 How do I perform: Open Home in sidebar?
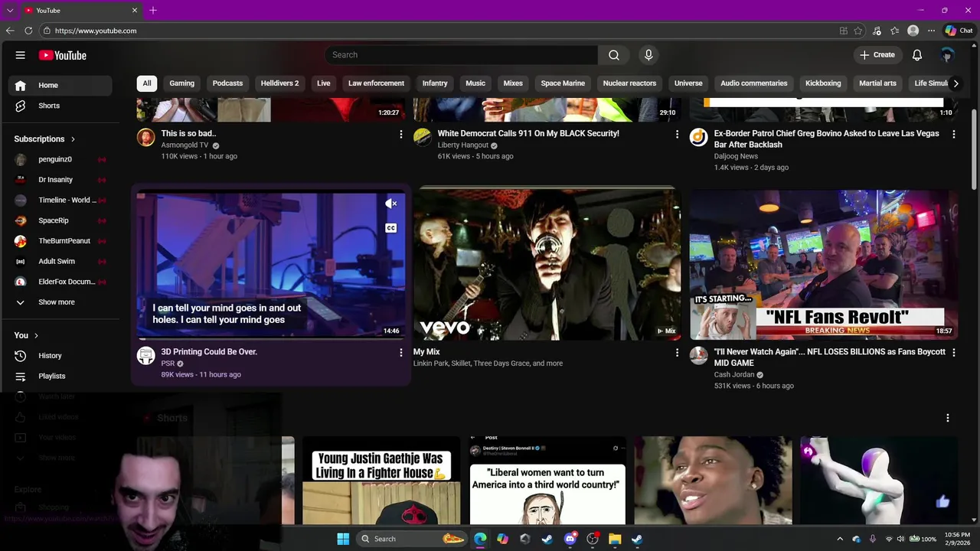click(60, 86)
